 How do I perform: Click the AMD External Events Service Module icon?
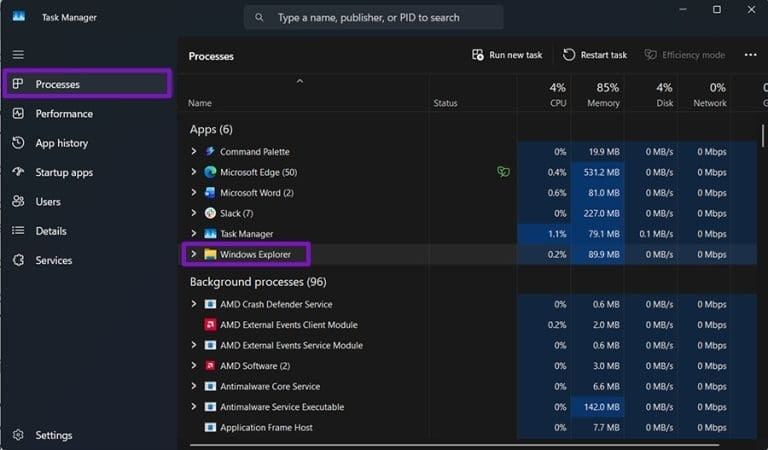[210, 345]
